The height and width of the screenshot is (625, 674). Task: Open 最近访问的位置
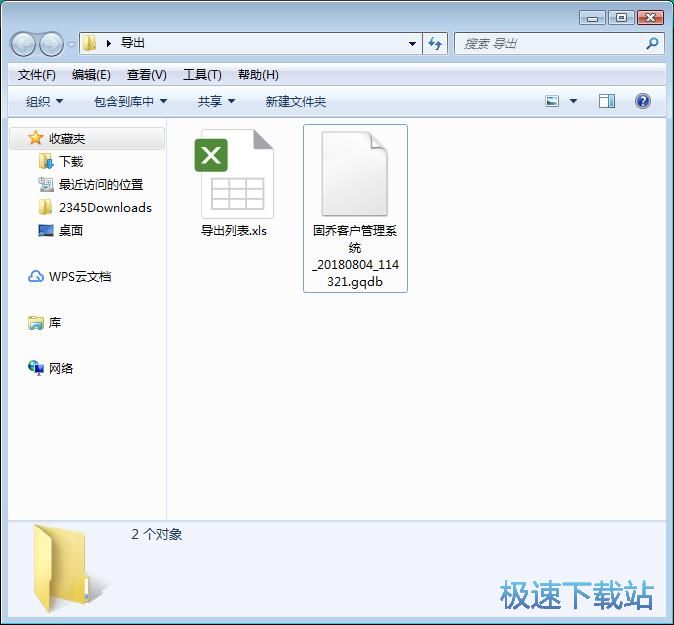click(x=101, y=184)
